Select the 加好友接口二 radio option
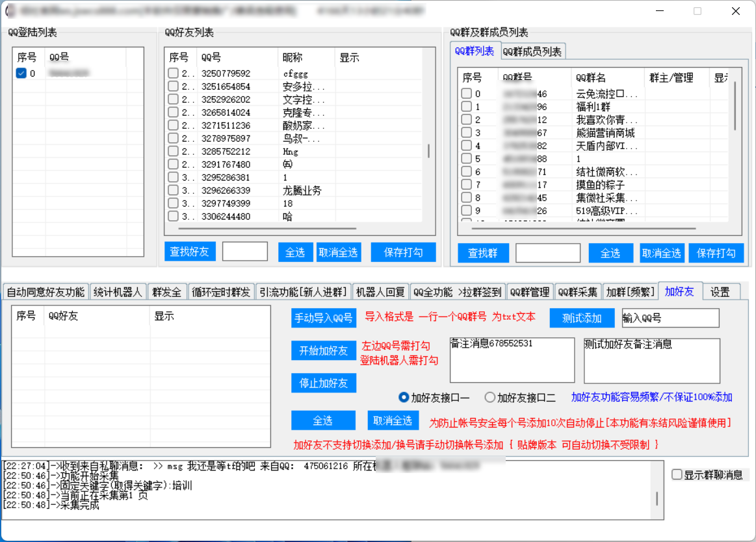756x542 pixels. [x=490, y=397]
